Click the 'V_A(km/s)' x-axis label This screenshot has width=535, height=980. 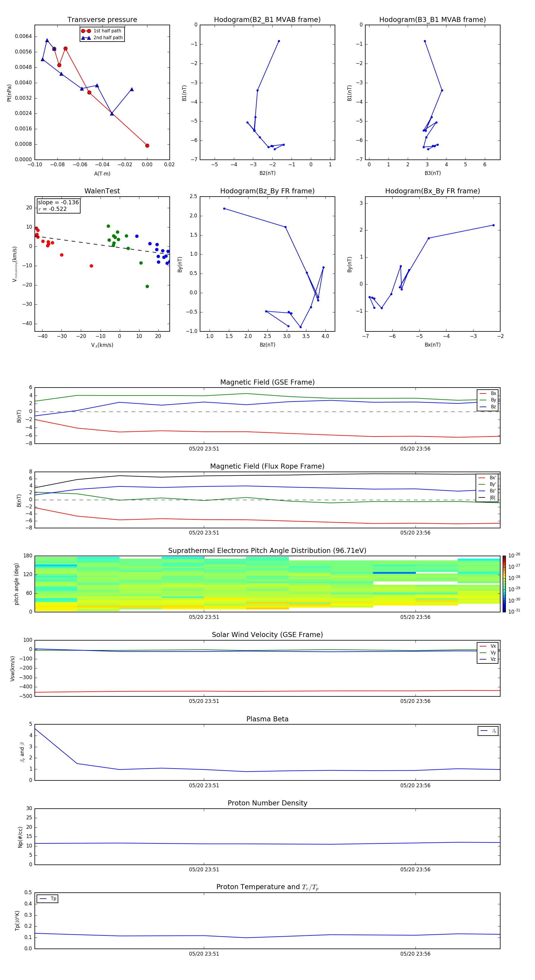tap(102, 345)
